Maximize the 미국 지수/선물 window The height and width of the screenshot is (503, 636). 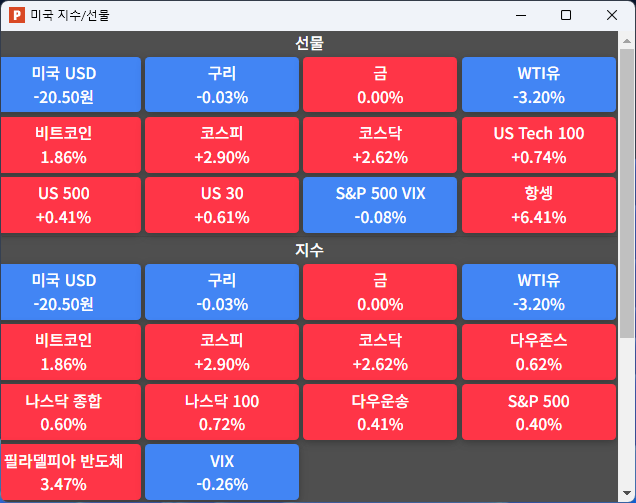(x=566, y=15)
